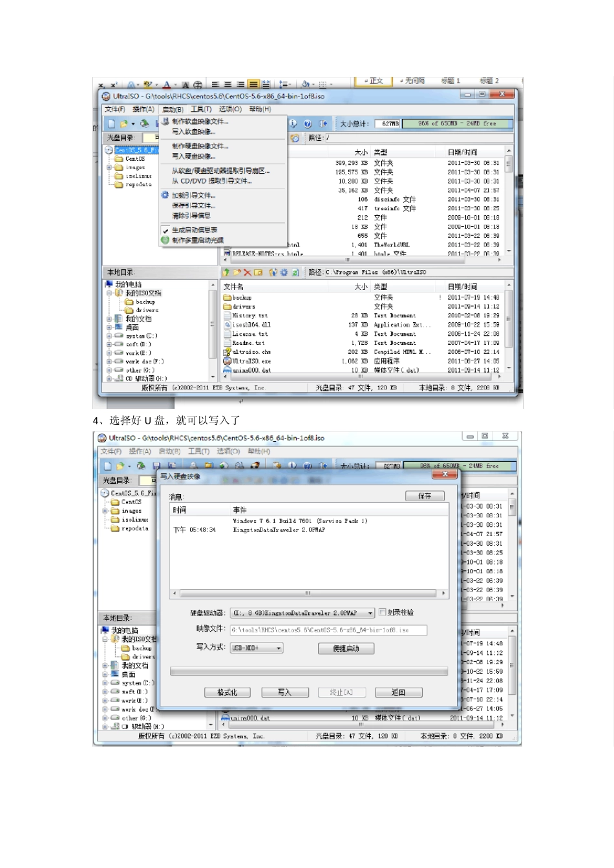Click the write progress bar in the 写入硬盘映像 dialog
The height and width of the screenshot is (868, 614).
[309, 672]
